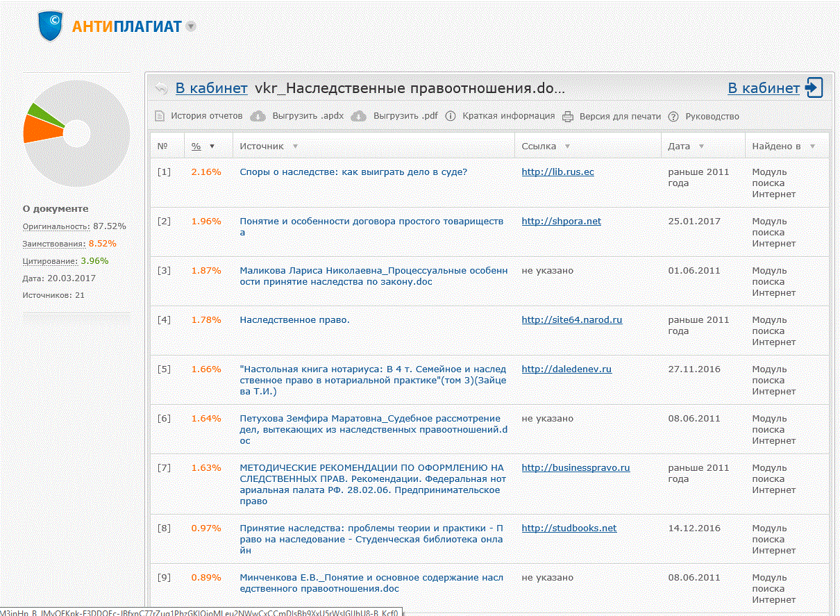Viewport: 840px width, 616px height.
Task: Open dropdown arrow next to Антиплагиат logo
Action: pyautogui.click(x=191, y=27)
